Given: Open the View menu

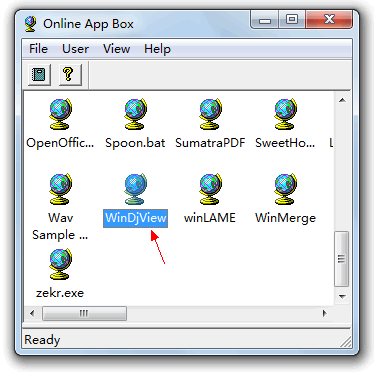Looking at the screenshot, I should pos(116,49).
